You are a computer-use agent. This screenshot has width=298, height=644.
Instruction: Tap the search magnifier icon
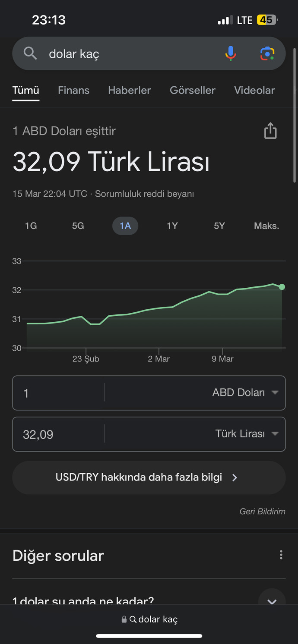(x=30, y=53)
